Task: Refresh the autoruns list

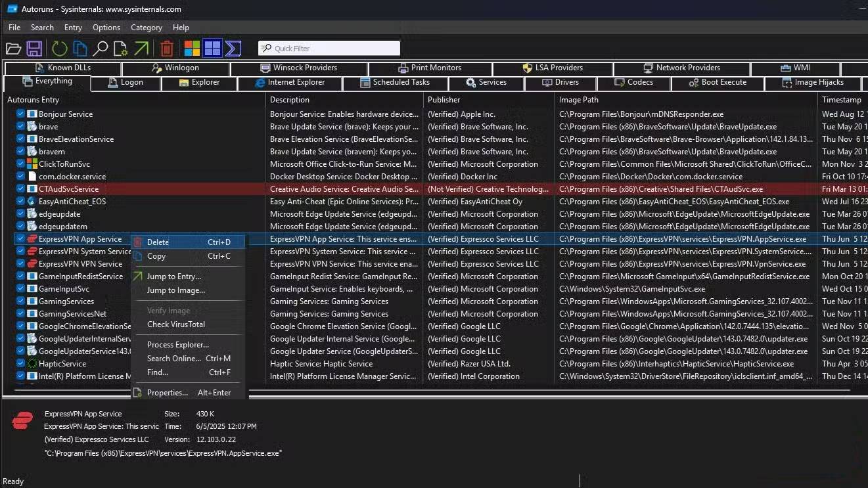Action: tap(59, 49)
